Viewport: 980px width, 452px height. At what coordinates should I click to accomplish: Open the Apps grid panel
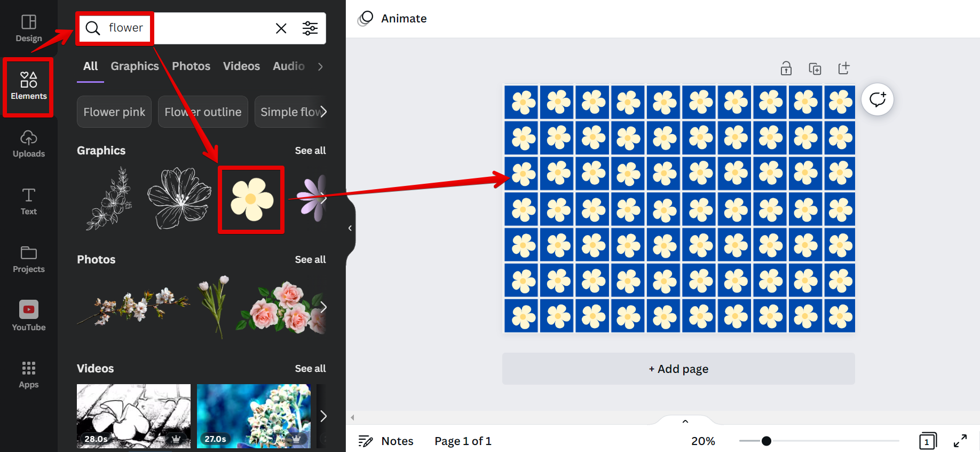click(x=29, y=375)
